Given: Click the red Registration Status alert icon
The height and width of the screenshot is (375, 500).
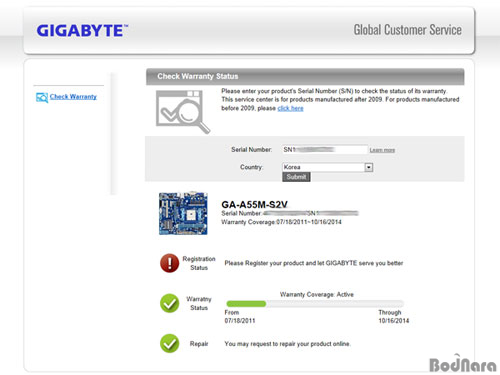Looking at the screenshot, I should pyautogui.click(x=170, y=263).
